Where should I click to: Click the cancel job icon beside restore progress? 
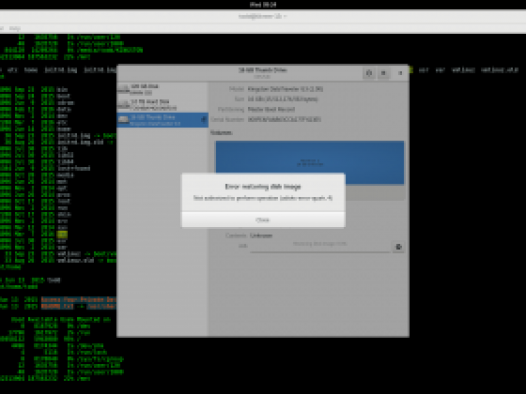point(399,247)
